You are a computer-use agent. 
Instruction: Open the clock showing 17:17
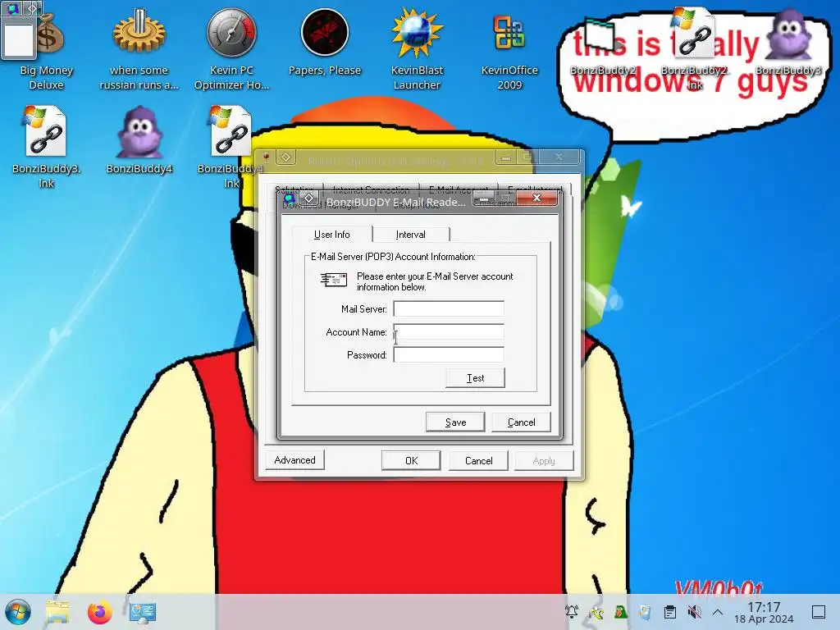pos(764,612)
